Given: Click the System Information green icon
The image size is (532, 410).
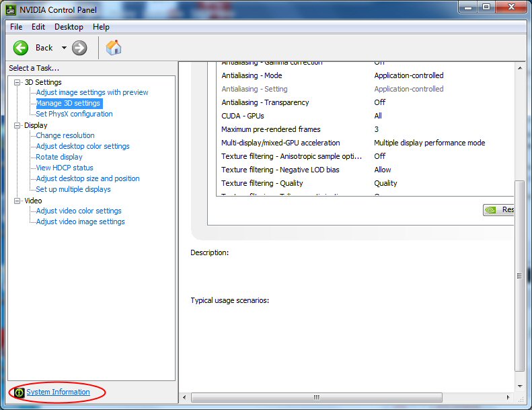Looking at the screenshot, I should point(20,392).
